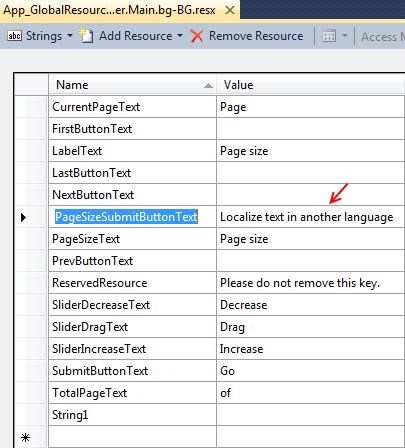
Task: Select the LabelText name cell
Action: 132,151
